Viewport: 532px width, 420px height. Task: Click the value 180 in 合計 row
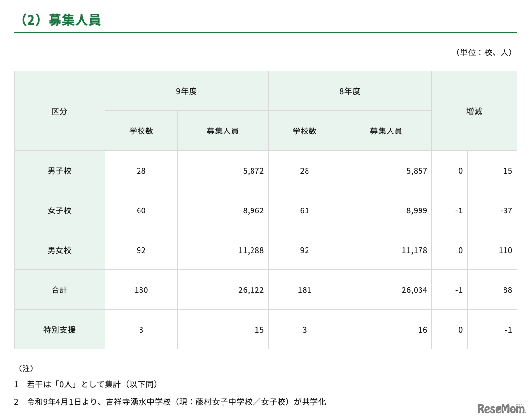(x=141, y=290)
